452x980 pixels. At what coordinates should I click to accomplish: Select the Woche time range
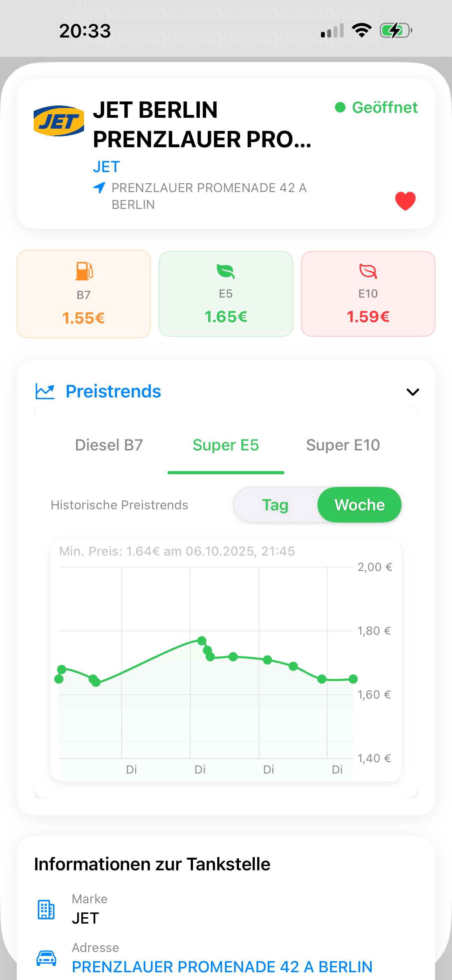pos(359,505)
